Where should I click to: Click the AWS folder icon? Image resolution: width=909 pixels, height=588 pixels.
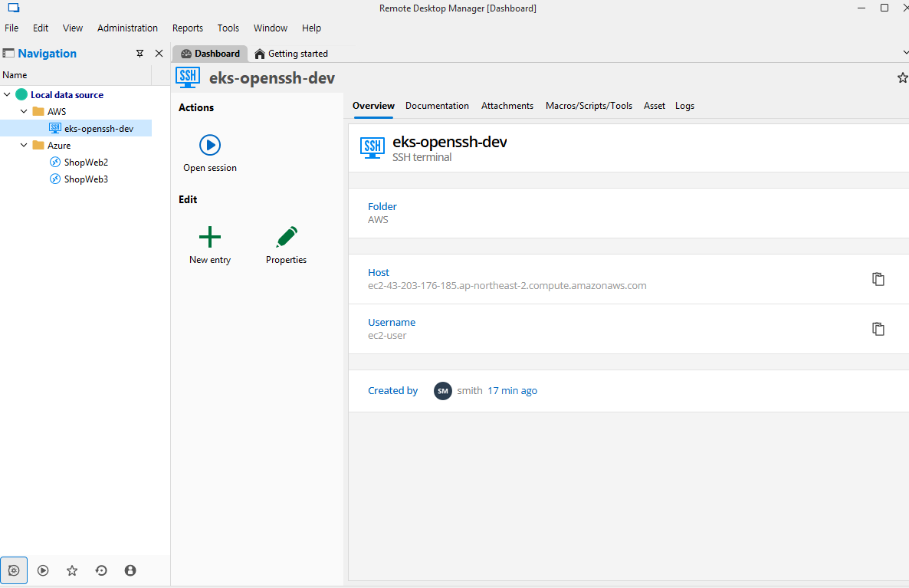pos(38,111)
